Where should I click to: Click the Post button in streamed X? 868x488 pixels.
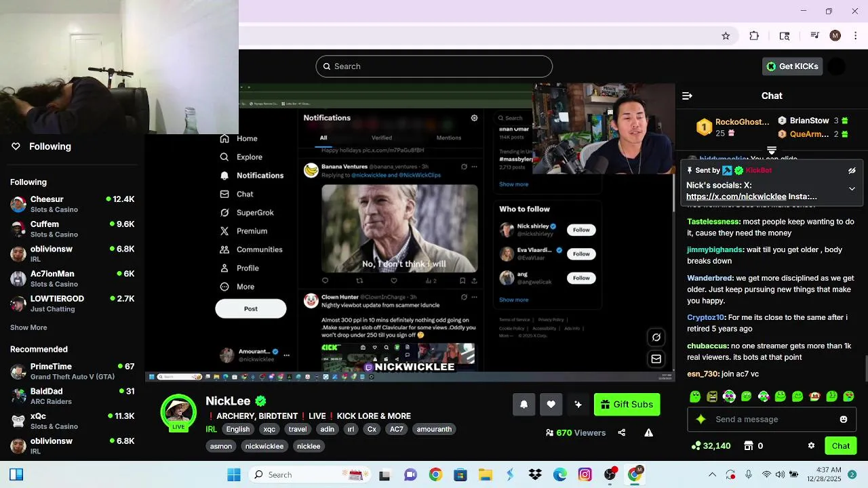(251, 308)
